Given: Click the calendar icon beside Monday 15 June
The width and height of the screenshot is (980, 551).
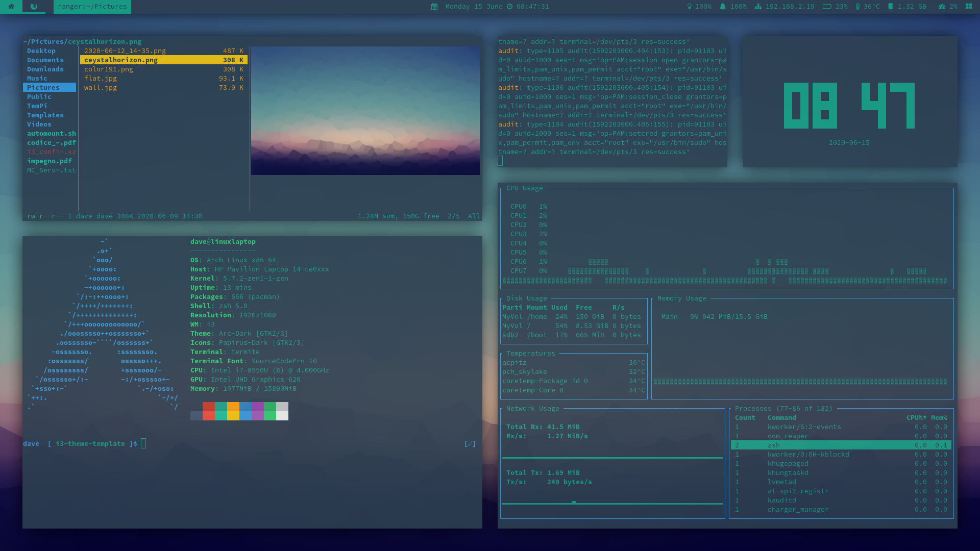Looking at the screenshot, I should click(433, 7).
